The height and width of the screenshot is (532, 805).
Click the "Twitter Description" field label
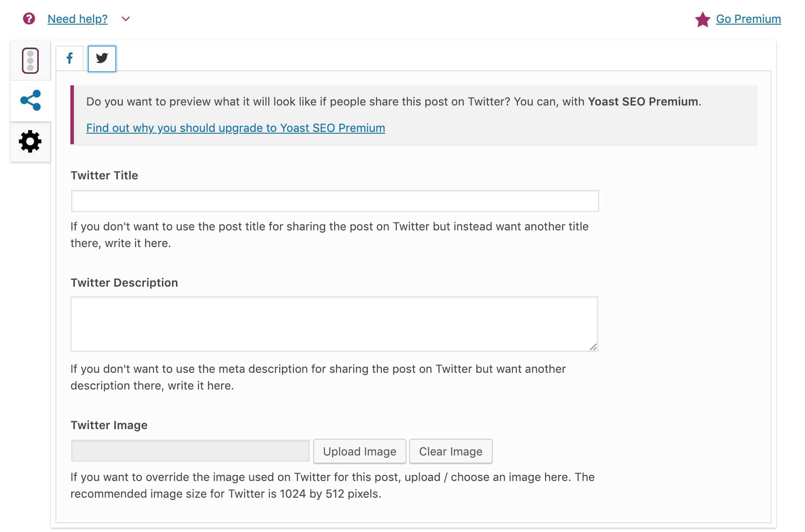124,283
